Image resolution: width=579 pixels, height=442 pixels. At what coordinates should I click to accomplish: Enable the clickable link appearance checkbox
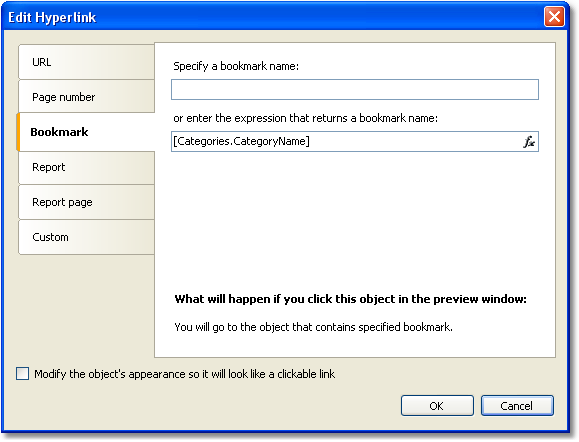pyautogui.click(x=23, y=373)
